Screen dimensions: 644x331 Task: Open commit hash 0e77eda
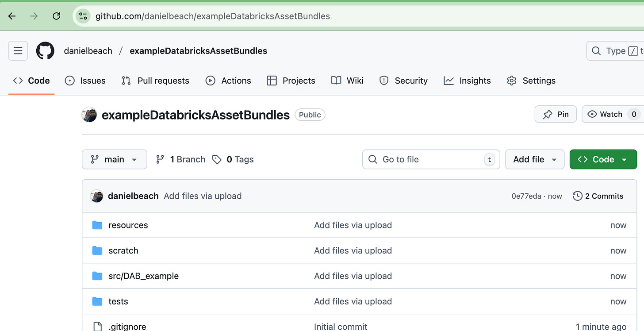(x=526, y=196)
